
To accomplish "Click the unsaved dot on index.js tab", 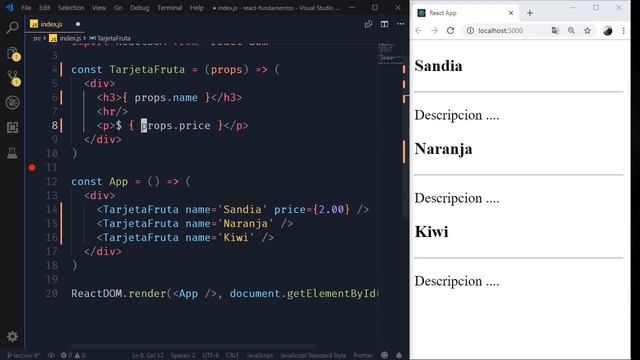I will click(78, 24).
